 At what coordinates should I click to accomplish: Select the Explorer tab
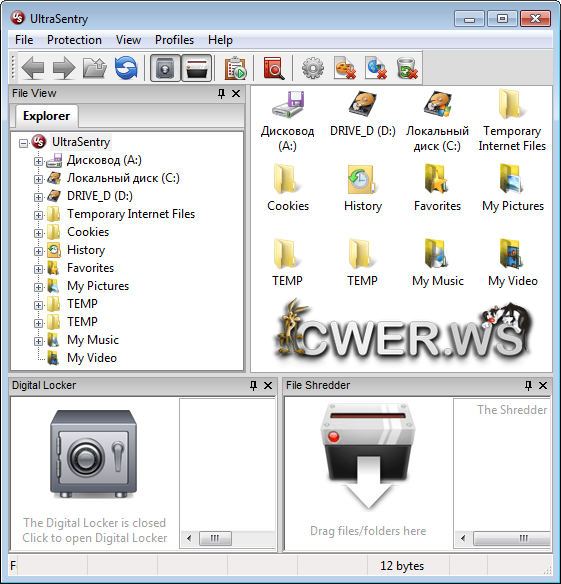(46, 116)
